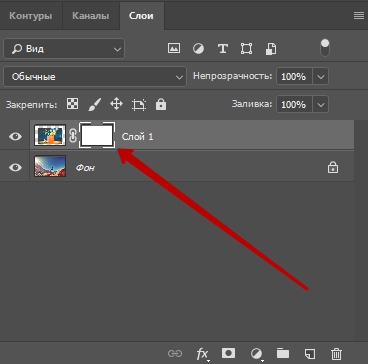The height and width of the screenshot is (364, 368).
Task: Expand the Заливка slider arrow
Action: [x=321, y=105]
